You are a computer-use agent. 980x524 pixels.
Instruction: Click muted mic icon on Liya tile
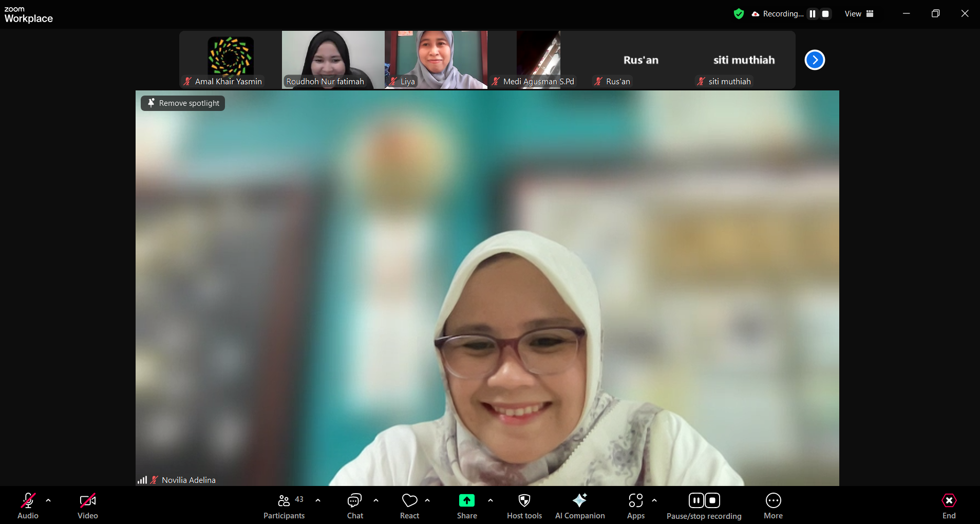(x=393, y=81)
